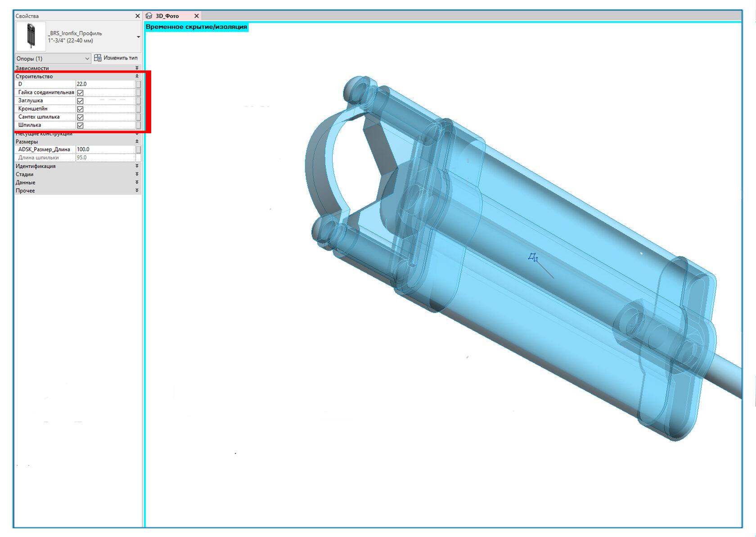The image size is (756, 537).
Task: Collapse the Строительство section
Action: [137, 76]
